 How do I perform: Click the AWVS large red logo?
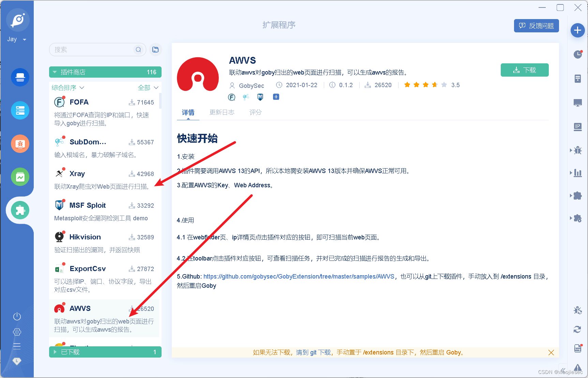click(x=198, y=74)
